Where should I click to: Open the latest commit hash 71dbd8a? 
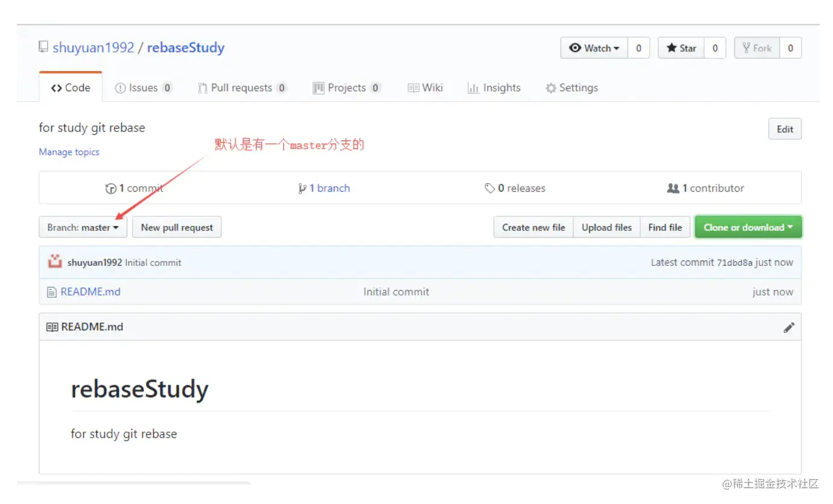(735, 263)
